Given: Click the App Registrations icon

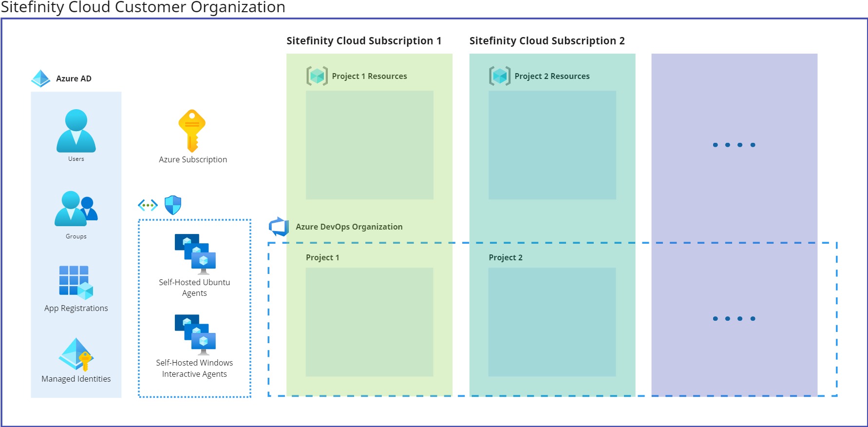Looking at the screenshot, I should click(75, 282).
